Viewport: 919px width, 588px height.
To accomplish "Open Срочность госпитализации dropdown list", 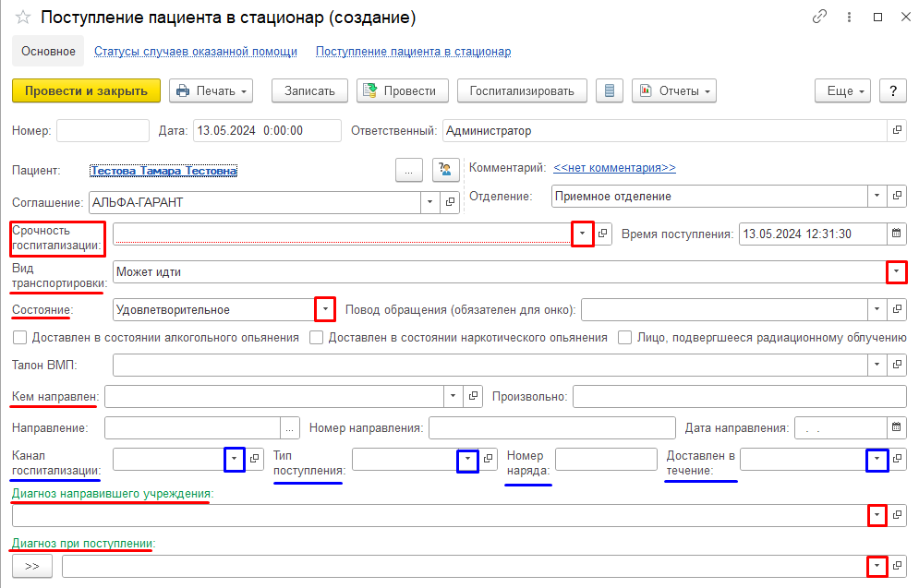I will (x=583, y=234).
